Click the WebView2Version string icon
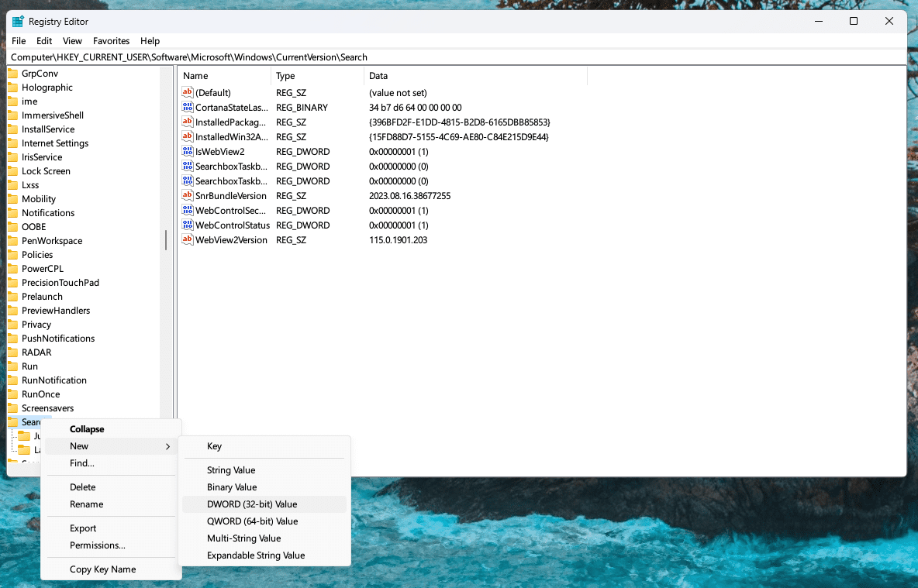The image size is (918, 588). click(188, 239)
